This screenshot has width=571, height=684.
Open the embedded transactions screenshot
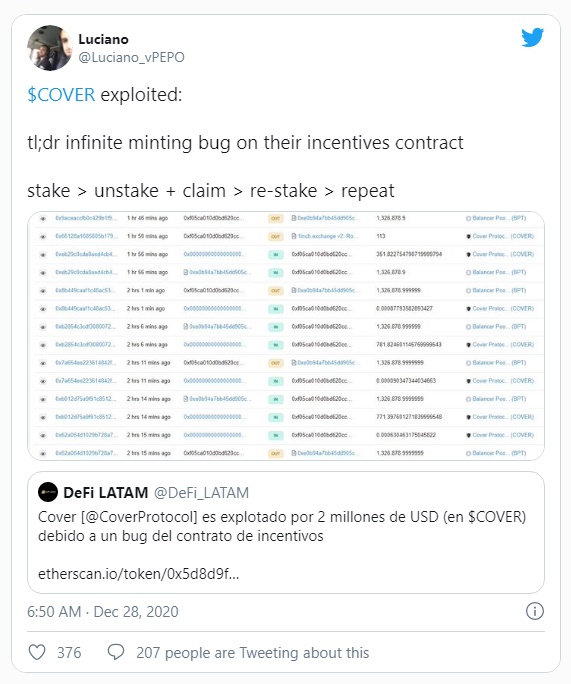(x=286, y=335)
